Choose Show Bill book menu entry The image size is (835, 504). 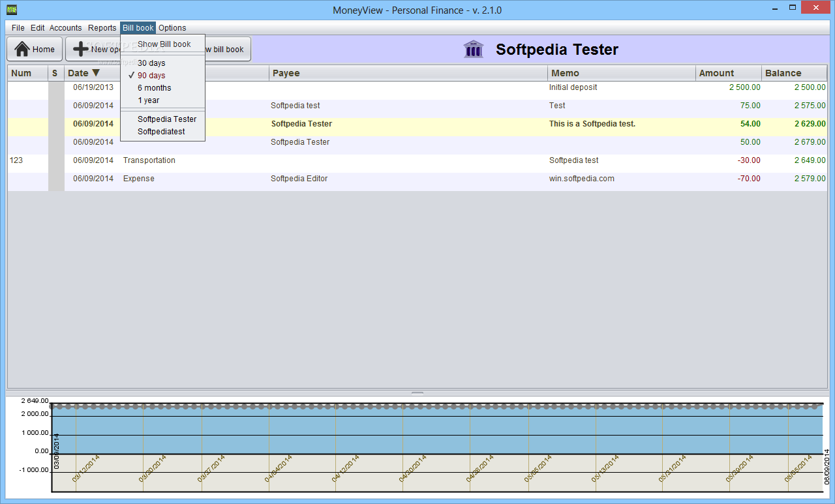point(163,44)
